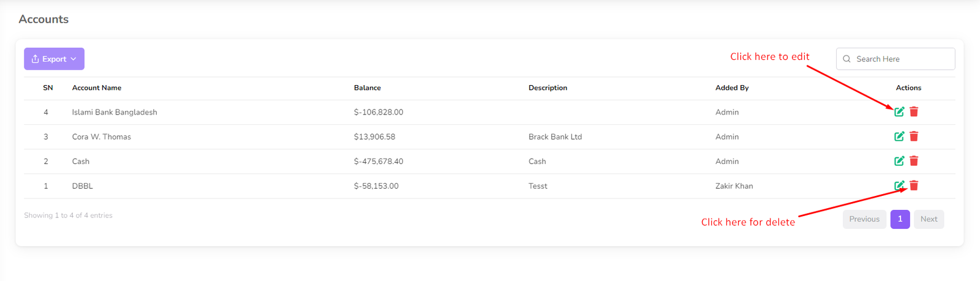Viewport: 980px width, 281px height.
Task: Go to the Next page
Action: 929,219
